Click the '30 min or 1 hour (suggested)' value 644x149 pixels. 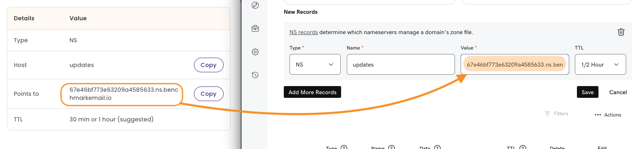(111, 119)
